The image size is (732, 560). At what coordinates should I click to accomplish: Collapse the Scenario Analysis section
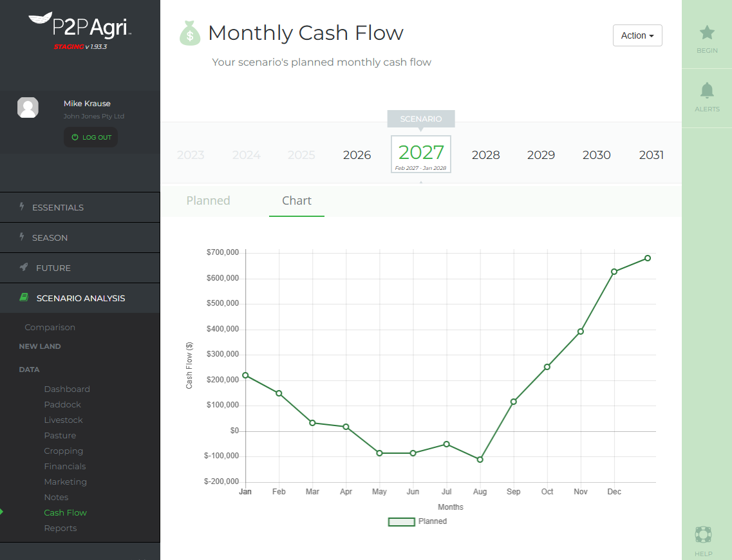tap(80, 298)
